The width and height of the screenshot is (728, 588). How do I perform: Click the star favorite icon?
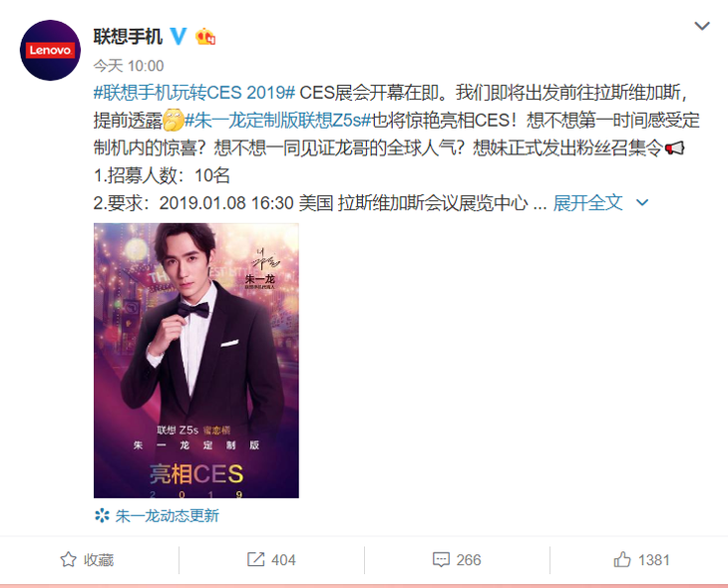coord(68,559)
